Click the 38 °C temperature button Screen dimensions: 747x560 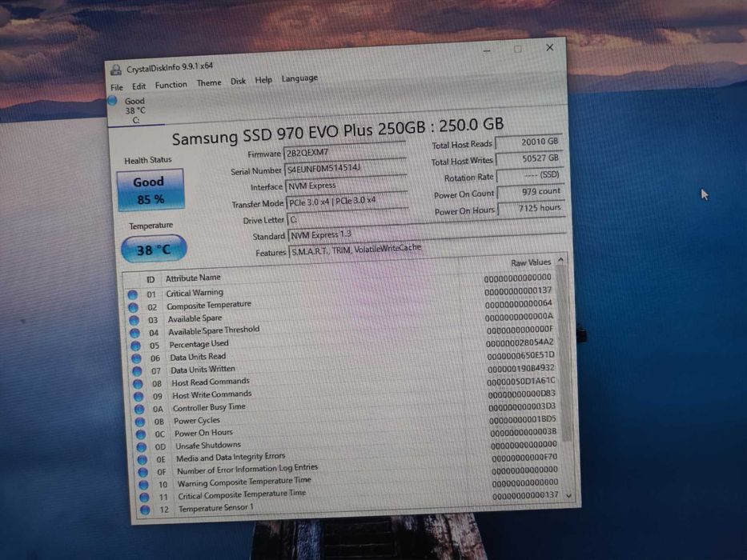pos(154,249)
